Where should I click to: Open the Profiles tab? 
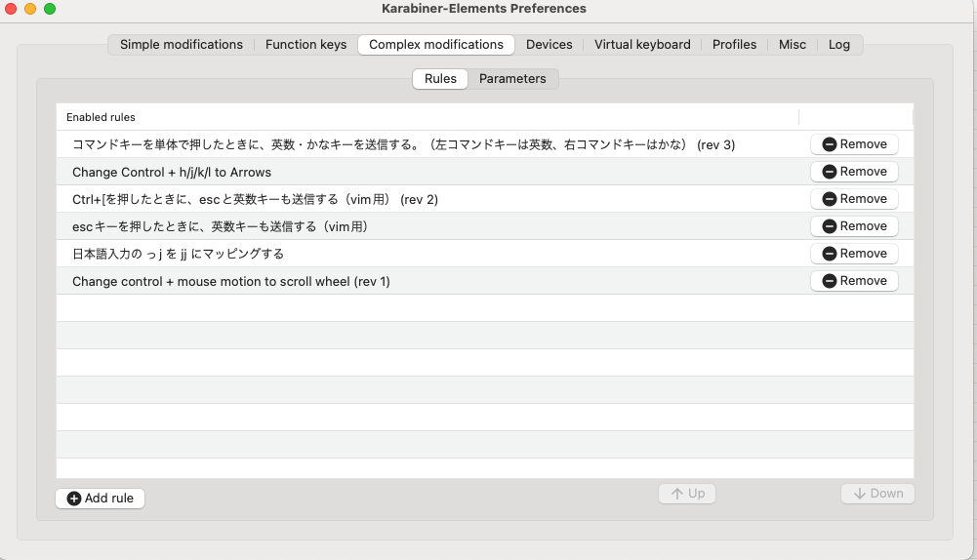734,45
